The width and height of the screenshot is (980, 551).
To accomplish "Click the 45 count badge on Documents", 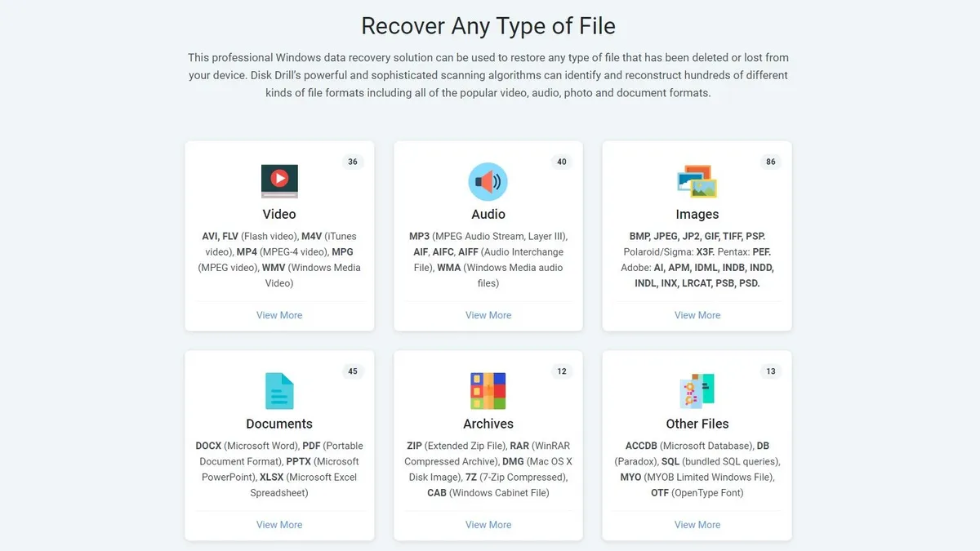I will 353,371.
